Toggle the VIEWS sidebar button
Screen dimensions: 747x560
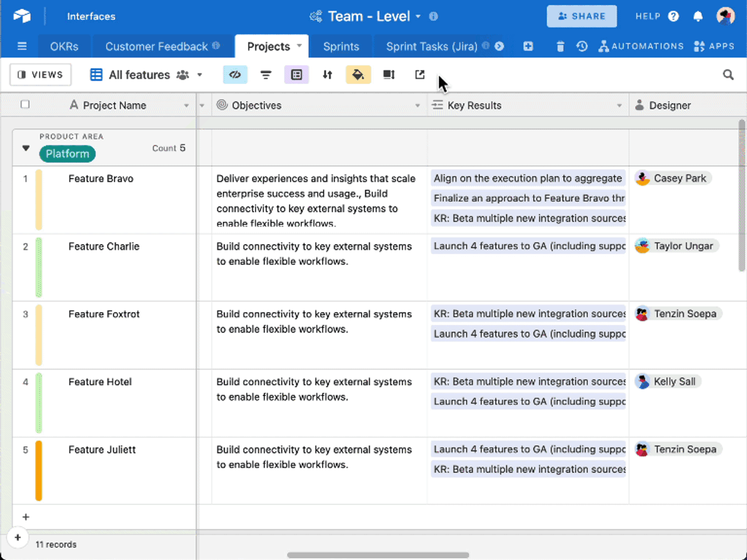point(41,75)
